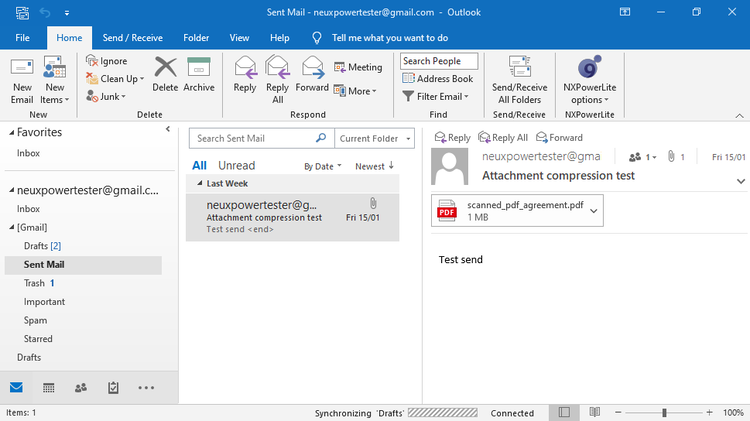Collapse the neuxpowertester@gmail.c... account tree
Screen dimensions: 750x421
11,190
